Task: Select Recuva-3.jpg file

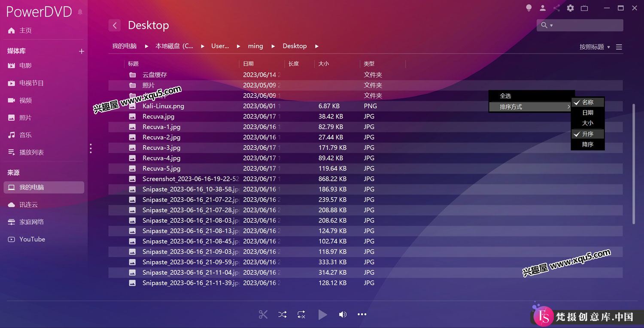Action: (x=365, y=148)
